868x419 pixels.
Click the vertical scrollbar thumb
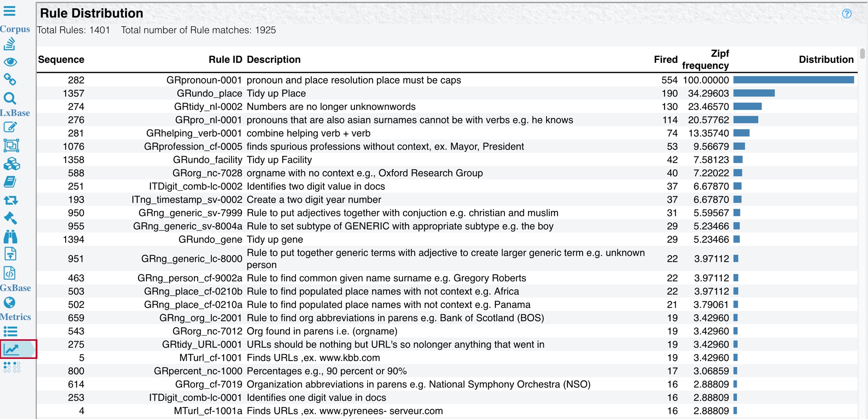(x=862, y=53)
